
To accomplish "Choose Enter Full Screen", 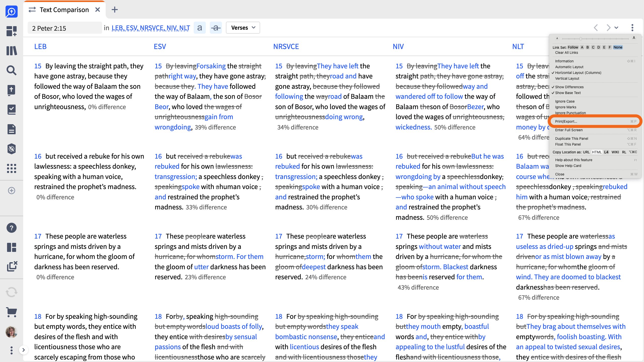I will pyautogui.click(x=595, y=130).
